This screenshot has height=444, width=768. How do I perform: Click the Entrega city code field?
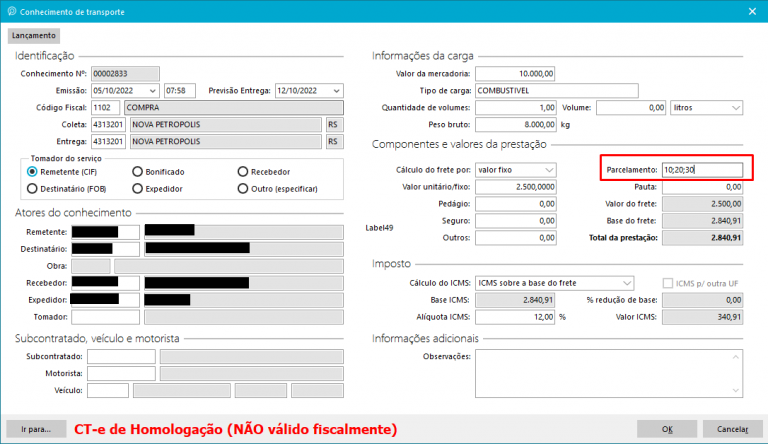(108, 142)
